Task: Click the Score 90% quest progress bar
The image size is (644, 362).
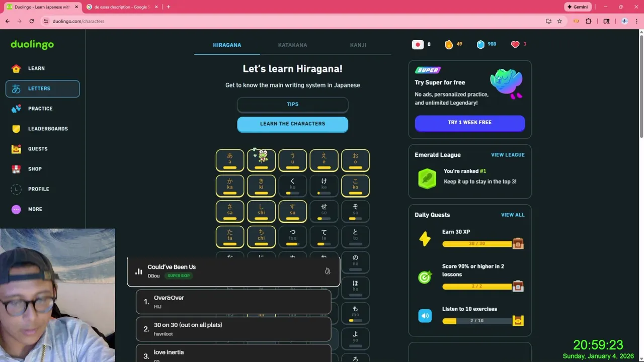Action: pos(477,287)
